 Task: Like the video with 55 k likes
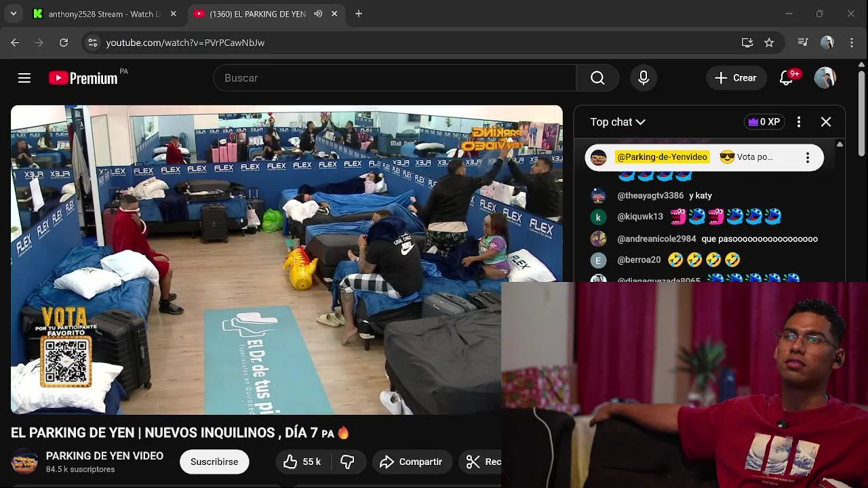[302, 462]
